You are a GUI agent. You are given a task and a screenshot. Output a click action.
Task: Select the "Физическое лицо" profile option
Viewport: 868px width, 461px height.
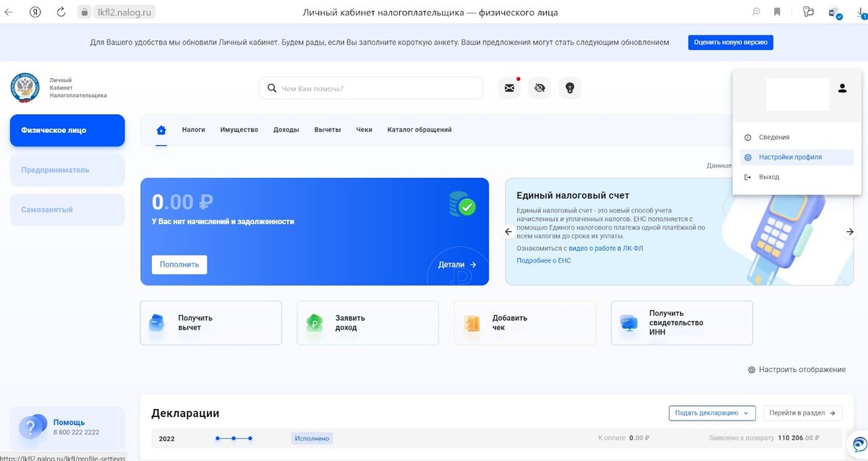click(67, 130)
